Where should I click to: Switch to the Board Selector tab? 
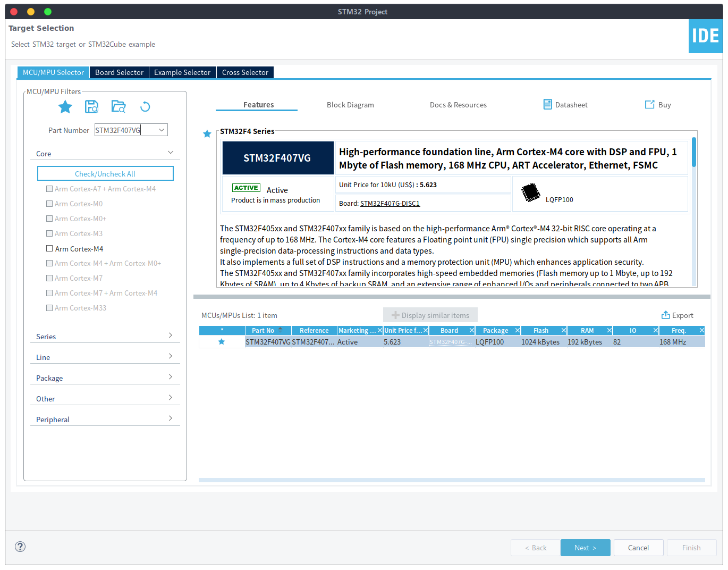click(119, 72)
